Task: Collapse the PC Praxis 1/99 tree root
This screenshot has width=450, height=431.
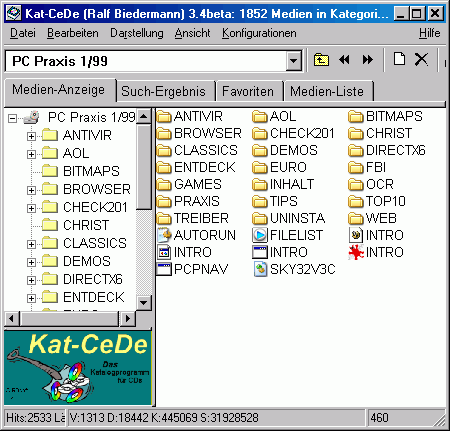Action: (13, 118)
